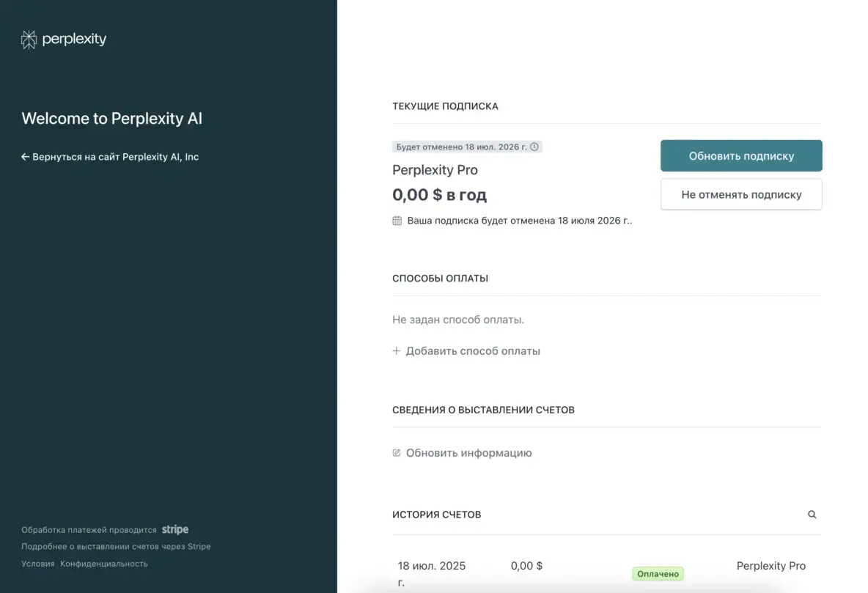Click the Stripe logo at bottom left
This screenshot has height=593, width=868.
click(174, 528)
